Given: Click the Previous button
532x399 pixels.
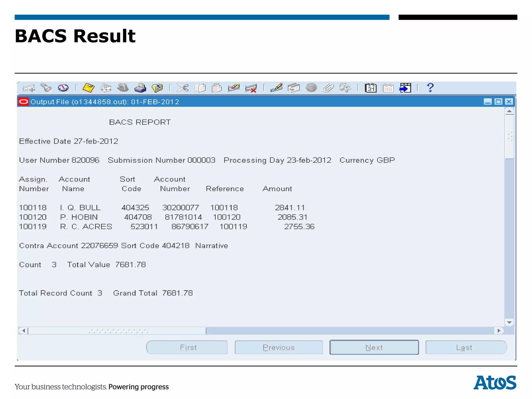Looking at the screenshot, I should [x=279, y=347].
